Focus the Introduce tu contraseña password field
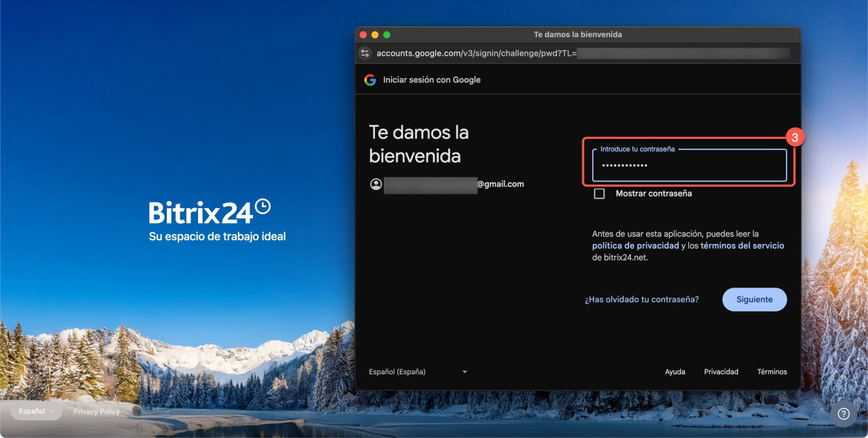 coord(689,166)
